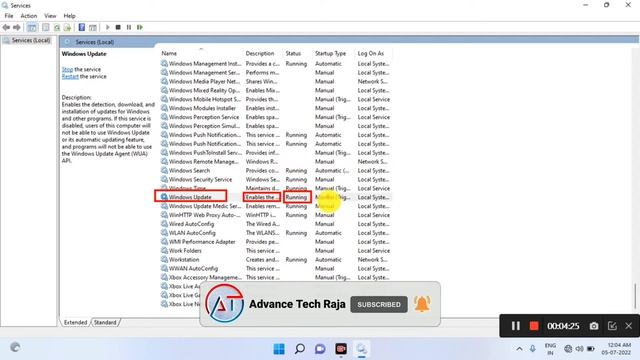Viewport: 640px width, 360px height.
Task: Click the Workstation service gear icon
Action: pyautogui.click(x=164, y=260)
